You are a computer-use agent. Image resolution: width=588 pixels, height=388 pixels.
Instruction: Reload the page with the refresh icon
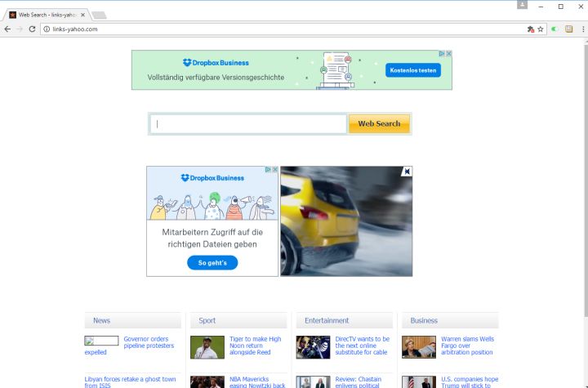point(32,29)
